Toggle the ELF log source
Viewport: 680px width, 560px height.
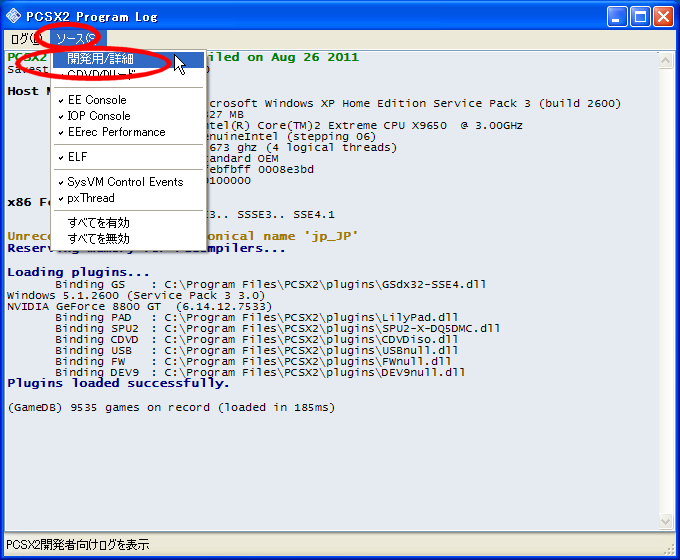[128, 157]
